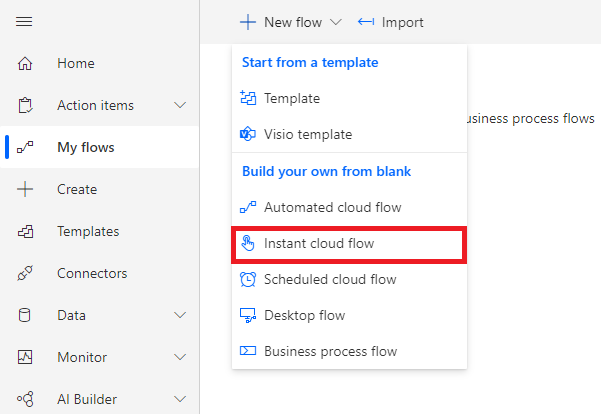Click the Monitor chart icon
This screenshot has height=415, width=602.
click(25, 357)
